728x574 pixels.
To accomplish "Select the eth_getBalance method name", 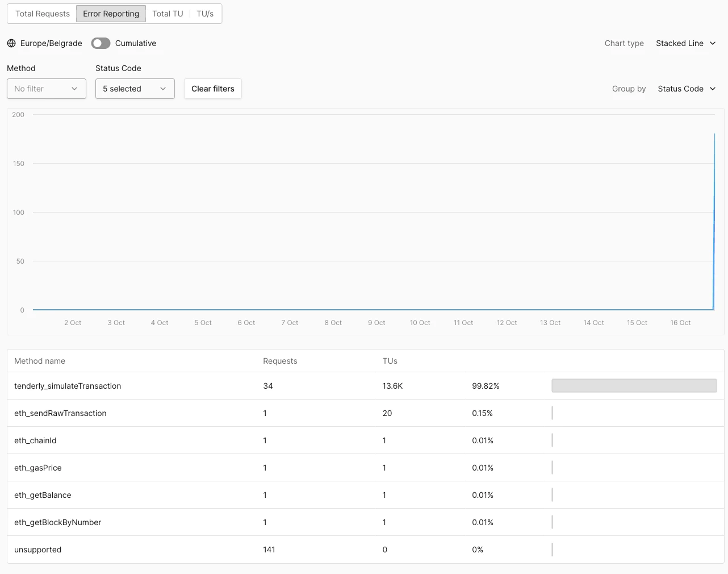I will (x=43, y=495).
